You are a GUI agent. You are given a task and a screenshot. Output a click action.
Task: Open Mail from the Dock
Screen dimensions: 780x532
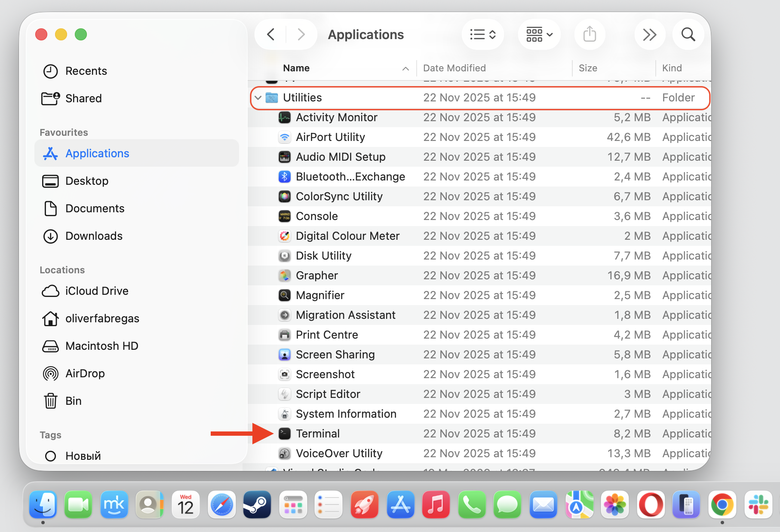point(544,504)
